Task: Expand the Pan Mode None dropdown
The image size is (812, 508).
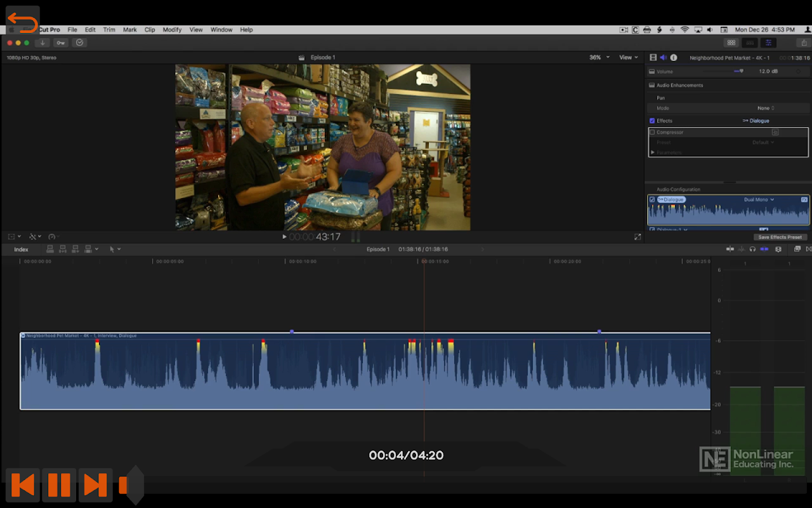Action: tap(766, 108)
